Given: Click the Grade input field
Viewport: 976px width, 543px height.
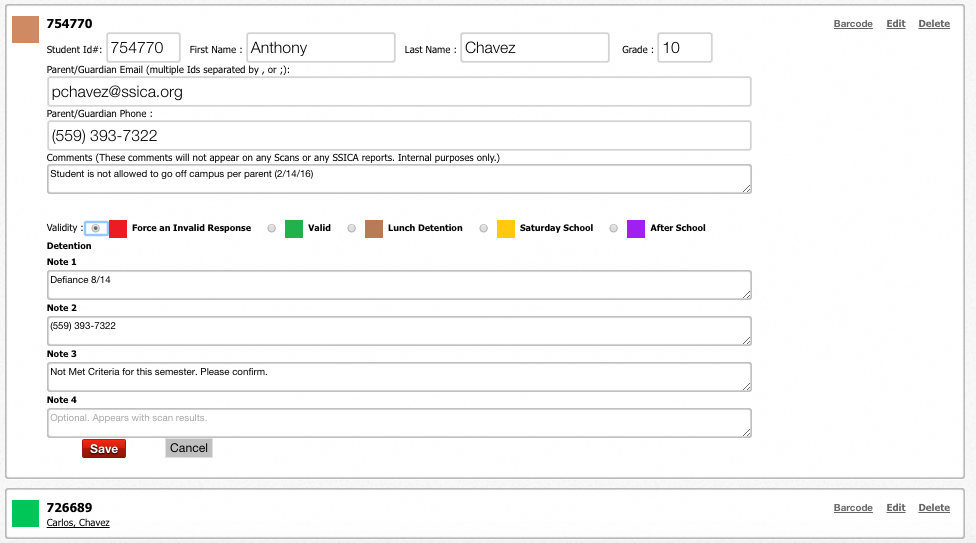Looking at the screenshot, I should [685, 47].
